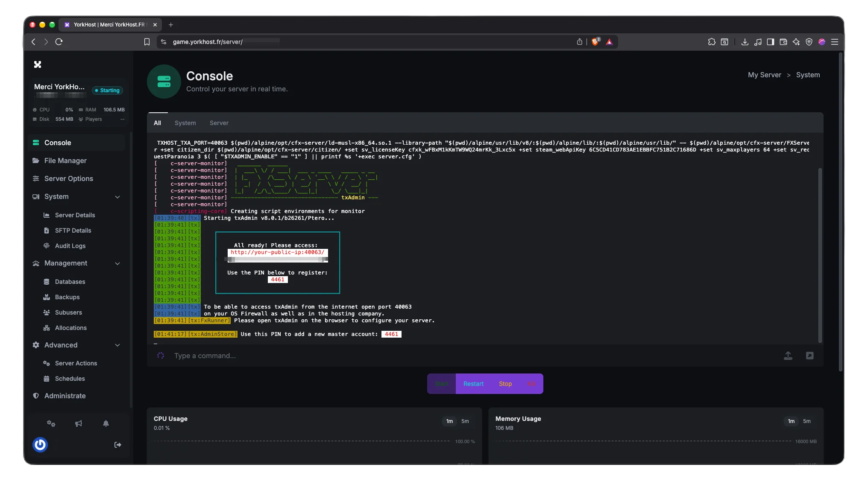This screenshot has width=868, height=496.
Task: Open the blue power avatar icon
Action: 40,445
